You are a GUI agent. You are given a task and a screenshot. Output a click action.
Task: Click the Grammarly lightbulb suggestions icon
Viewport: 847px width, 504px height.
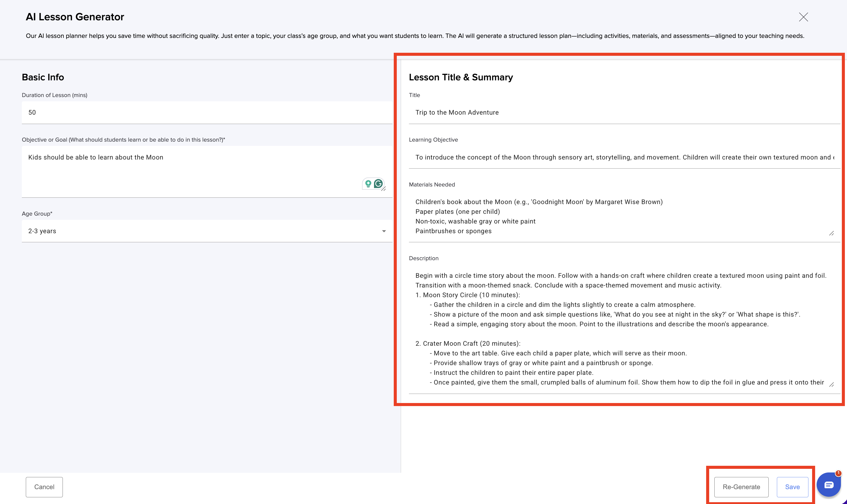tap(368, 184)
